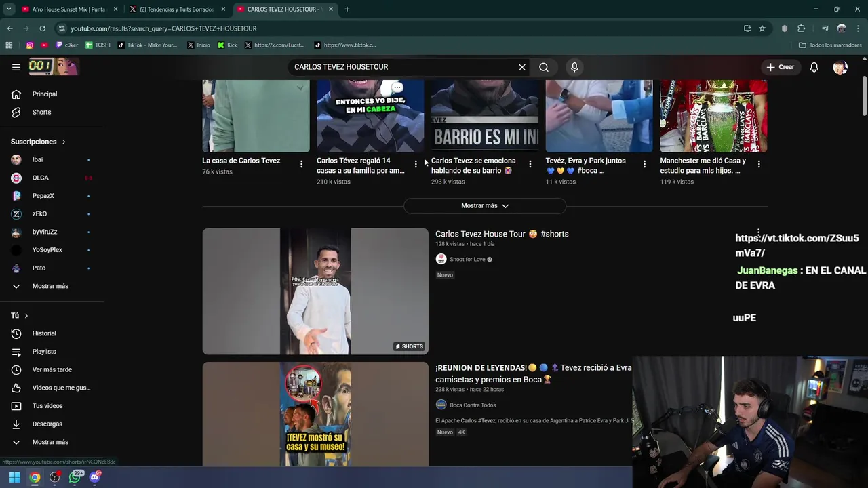Open the notifications bell

(814, 67)
